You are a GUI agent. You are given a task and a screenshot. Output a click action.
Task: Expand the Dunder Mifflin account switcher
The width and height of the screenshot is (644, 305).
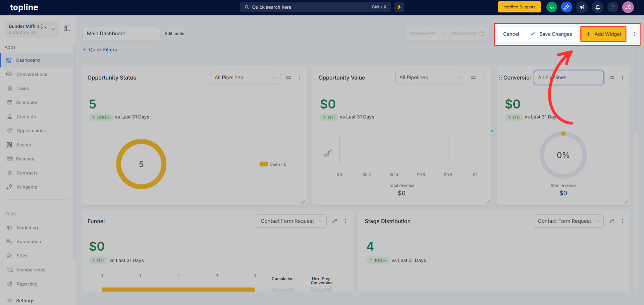pyautogui.click(x=32, y=29)
